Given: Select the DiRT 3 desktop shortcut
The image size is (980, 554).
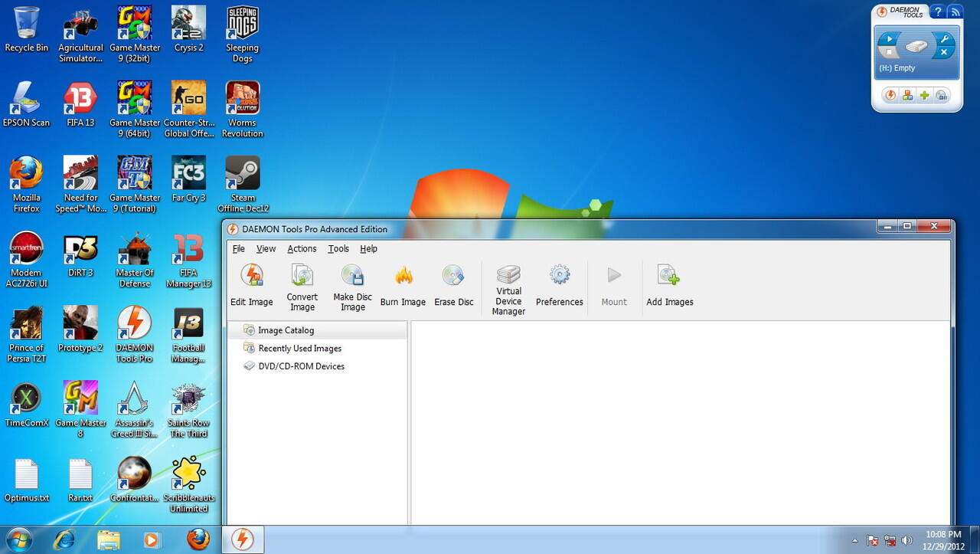Looking at the screenshot, I should point(80,254).
